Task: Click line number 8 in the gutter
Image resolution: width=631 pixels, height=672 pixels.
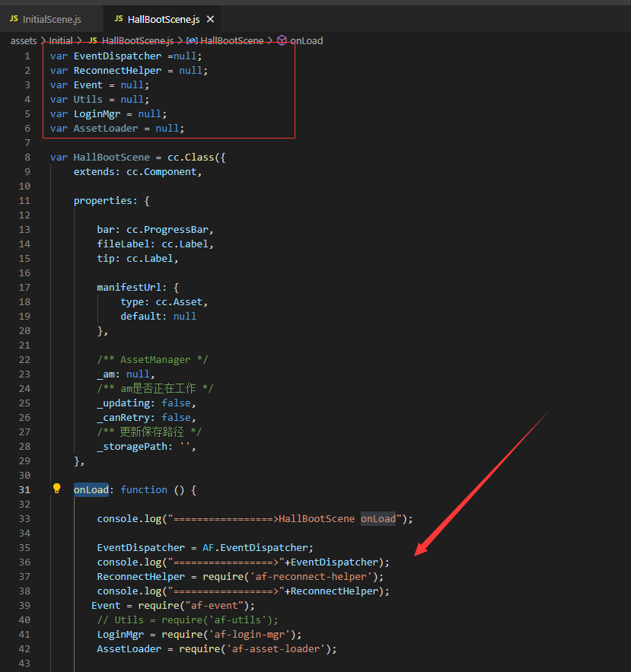Action: (27, 158)
